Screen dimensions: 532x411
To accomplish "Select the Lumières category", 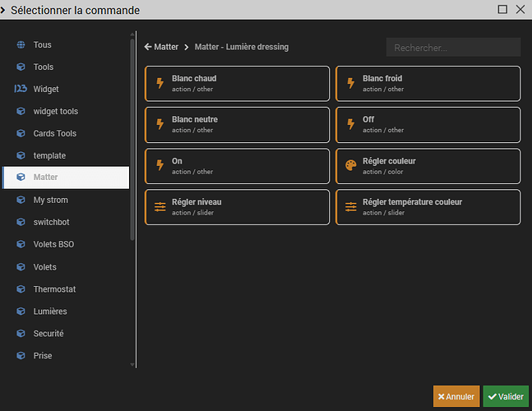I will pyautogui.click(x=66, y=312).
